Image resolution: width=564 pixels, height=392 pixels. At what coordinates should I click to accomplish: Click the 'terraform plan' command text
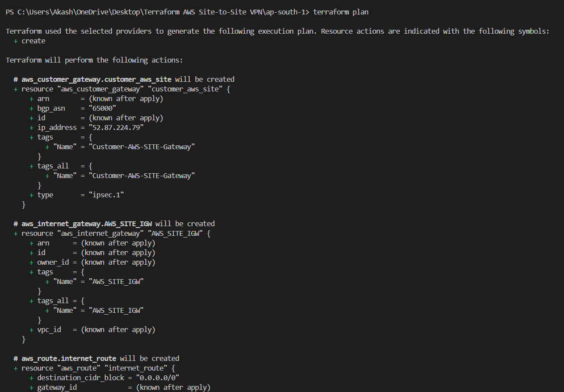[x=341, y=12]
